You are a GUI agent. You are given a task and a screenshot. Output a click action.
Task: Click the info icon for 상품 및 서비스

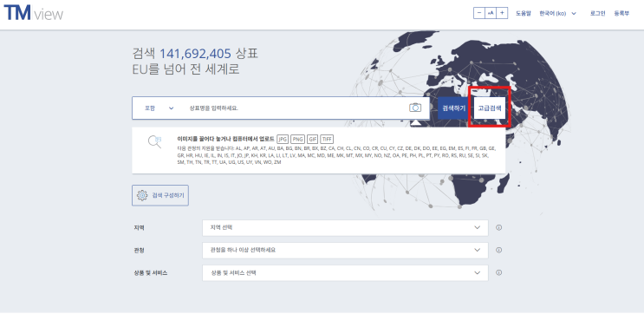498,272
